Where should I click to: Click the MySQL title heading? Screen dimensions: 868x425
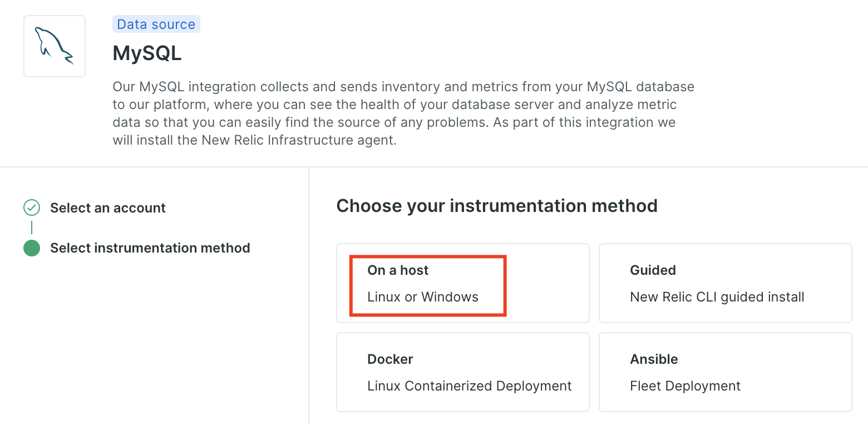click(147, 53)
